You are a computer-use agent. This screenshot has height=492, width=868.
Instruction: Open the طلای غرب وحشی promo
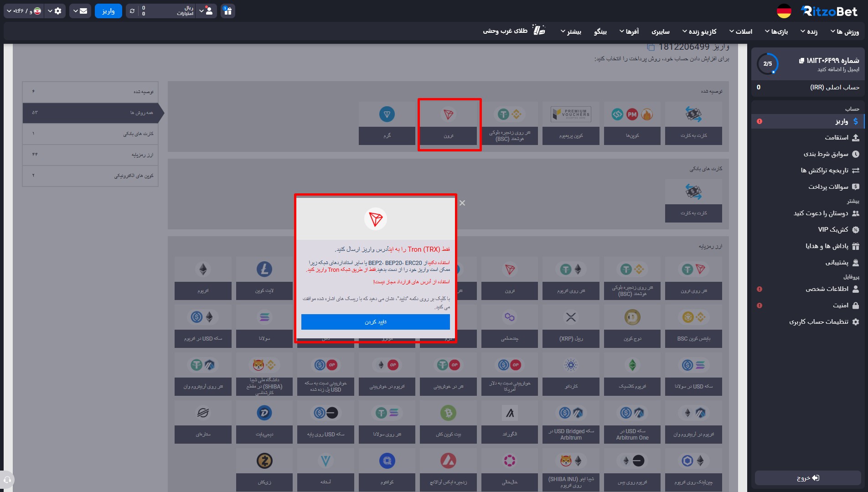pyautogui.click(x=514, y=31)
